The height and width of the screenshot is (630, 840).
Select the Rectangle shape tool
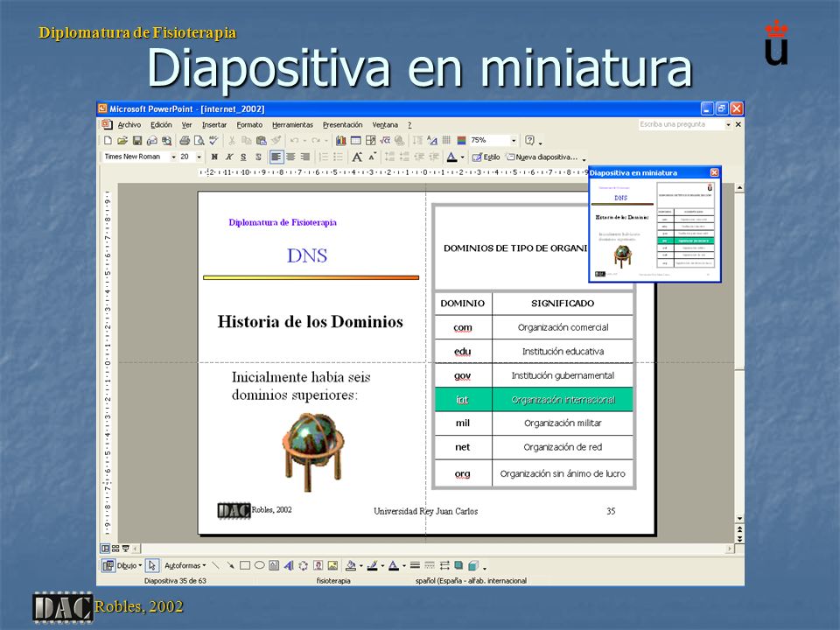pyautogui.click(x=245, y=565)
